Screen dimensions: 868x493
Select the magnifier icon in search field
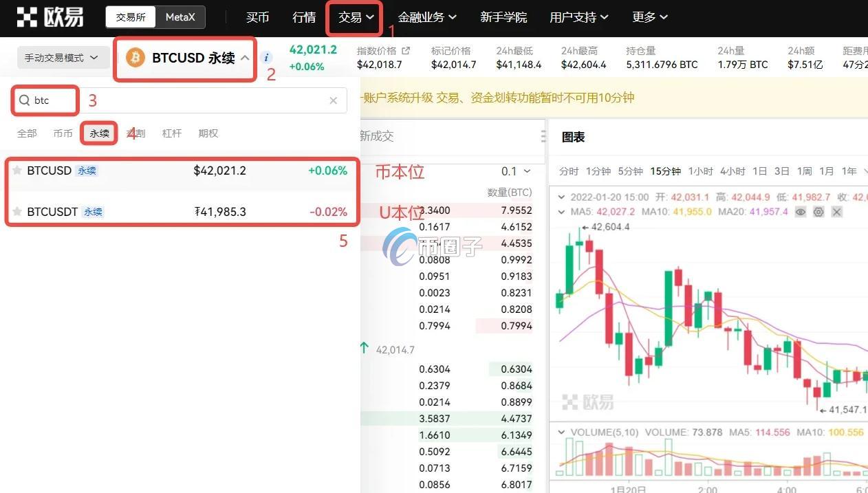click(23, 100)
